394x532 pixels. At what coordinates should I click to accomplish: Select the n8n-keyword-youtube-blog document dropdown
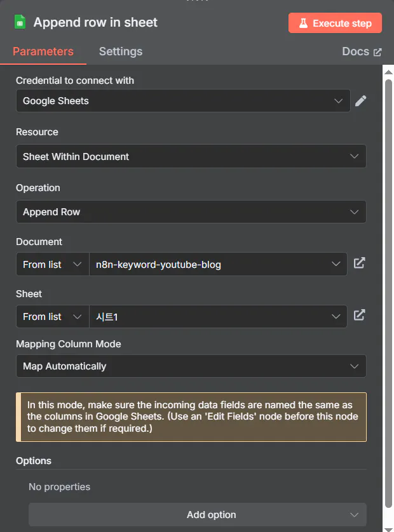coord(218,264)
